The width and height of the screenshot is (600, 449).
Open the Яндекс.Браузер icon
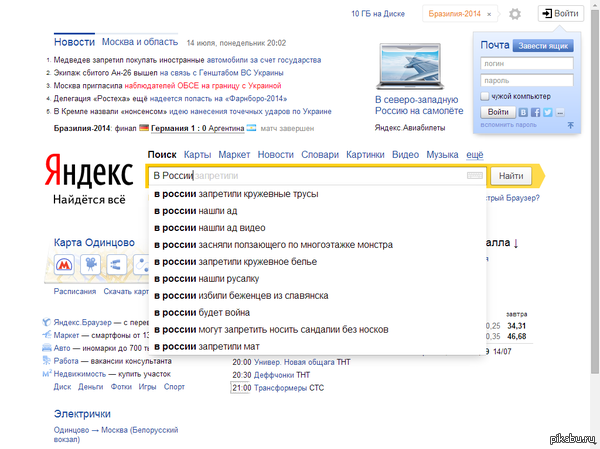coord(46,322)
